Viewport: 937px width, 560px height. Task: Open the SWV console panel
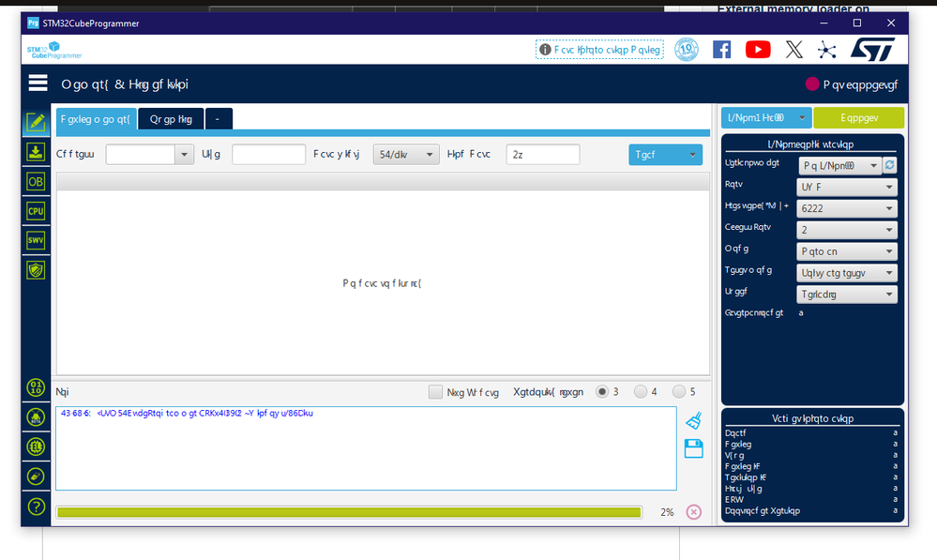coord(36,240)
